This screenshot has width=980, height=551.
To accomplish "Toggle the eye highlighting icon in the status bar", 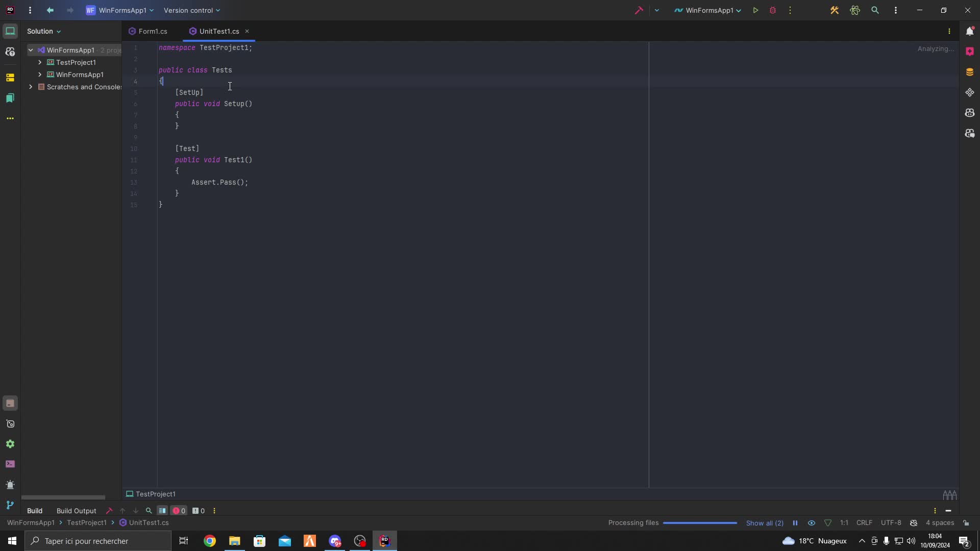I will [812, 523].
